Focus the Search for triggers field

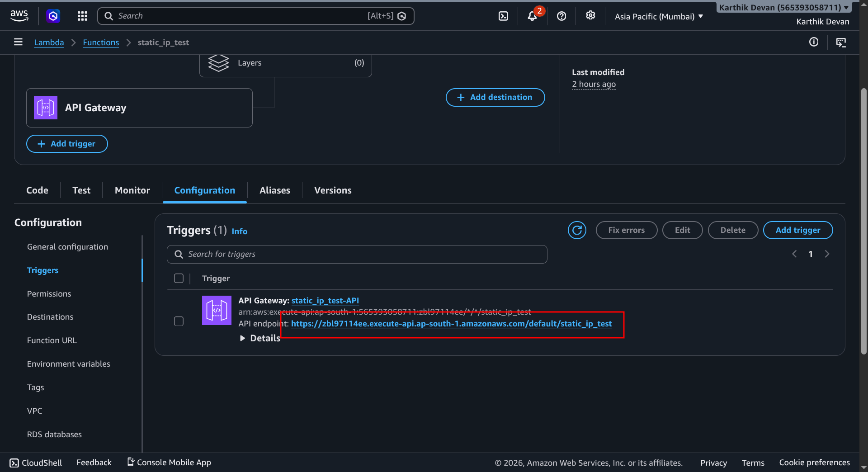tap(357, 254)
